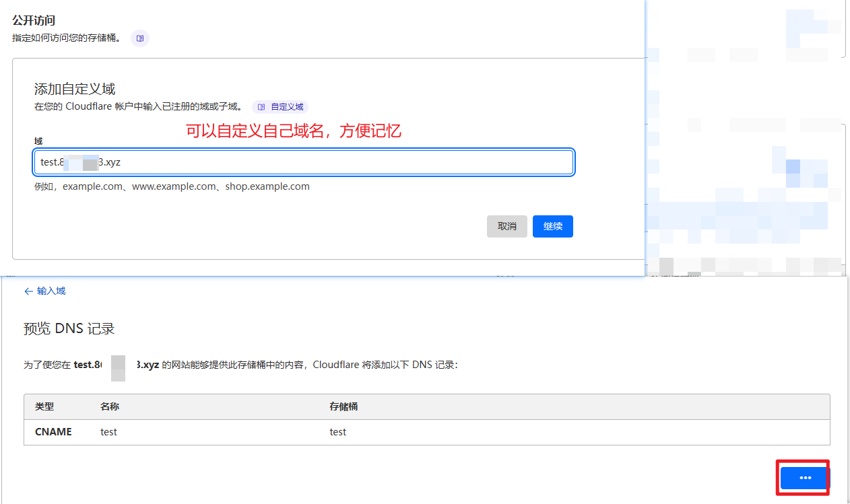Focus the 域 domain input field
Image resolution: width=850 pixels, height=504 pixels.
click(304, 162)
